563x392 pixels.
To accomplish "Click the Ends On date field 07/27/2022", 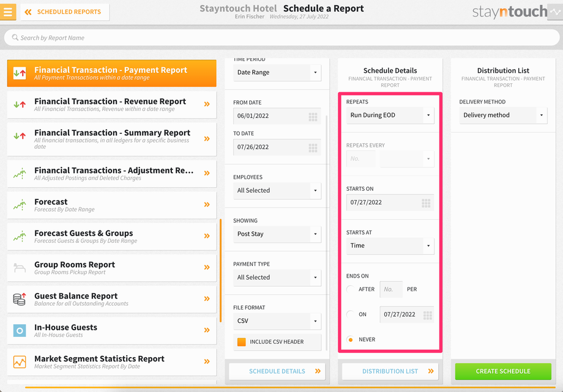I will coord(407,314).
